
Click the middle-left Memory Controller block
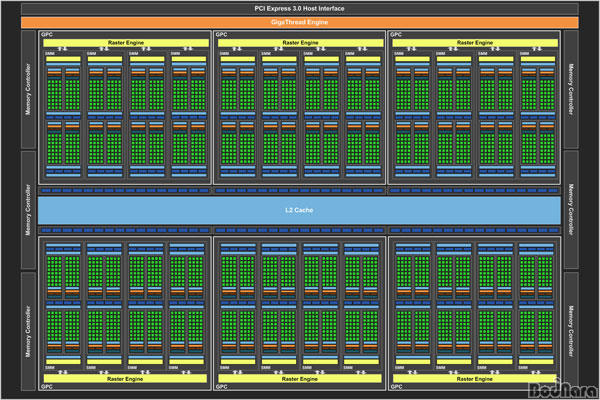point(28,210)
